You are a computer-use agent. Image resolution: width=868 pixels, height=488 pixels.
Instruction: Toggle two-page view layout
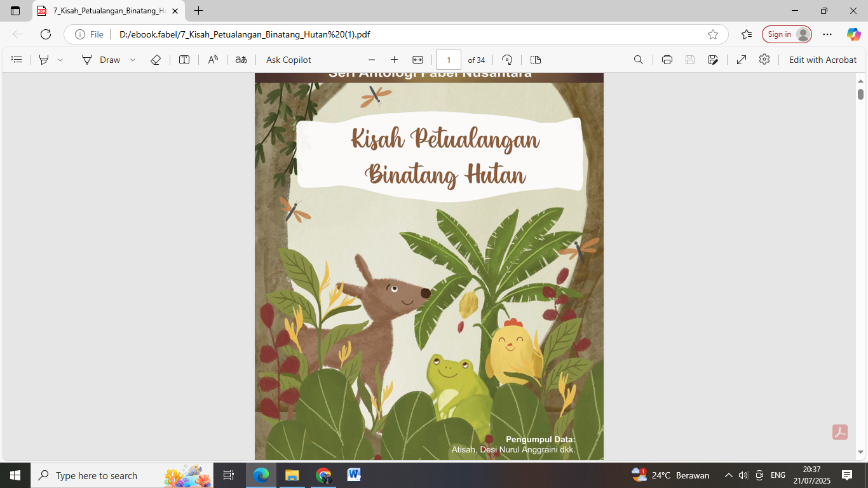pos(534,59)
